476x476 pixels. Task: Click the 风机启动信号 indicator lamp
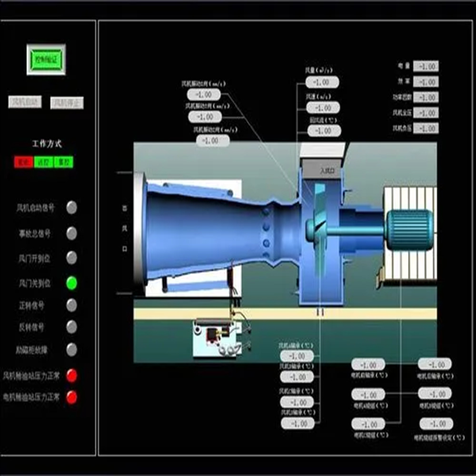72,208
